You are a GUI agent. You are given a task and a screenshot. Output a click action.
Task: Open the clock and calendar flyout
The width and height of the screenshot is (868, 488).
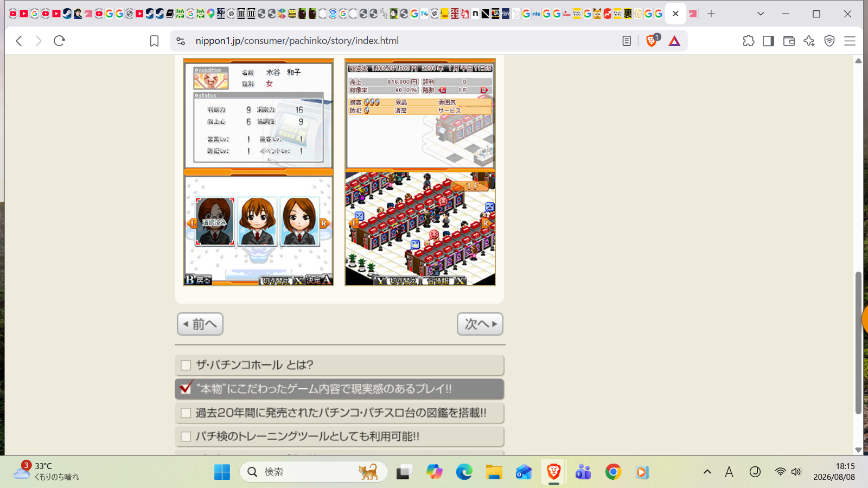tap(834, 472)
